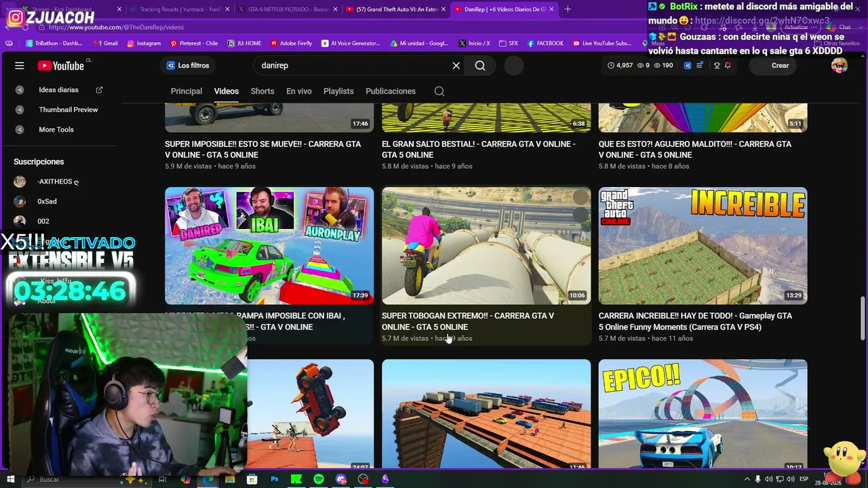Open Discord from the taskbar
Image resolution: width=868 pixels, height=488 pixels.
tap(341, 479)
